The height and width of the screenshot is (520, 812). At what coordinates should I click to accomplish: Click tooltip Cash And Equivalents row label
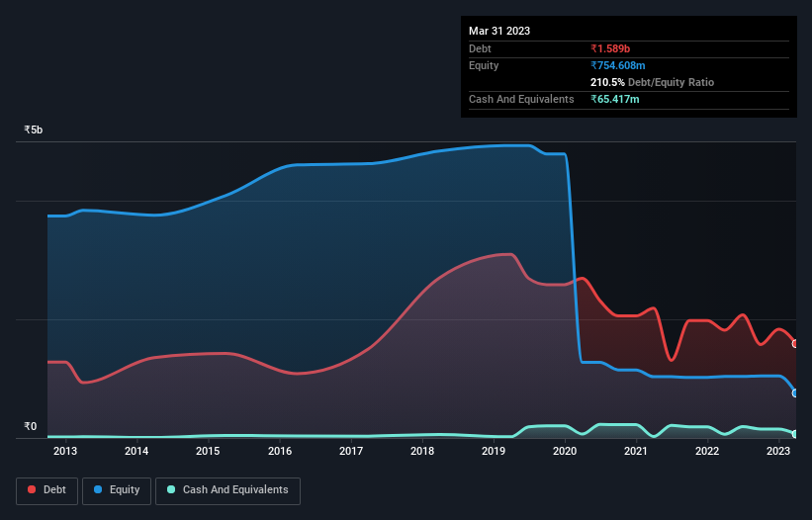[x=521, y=99]
